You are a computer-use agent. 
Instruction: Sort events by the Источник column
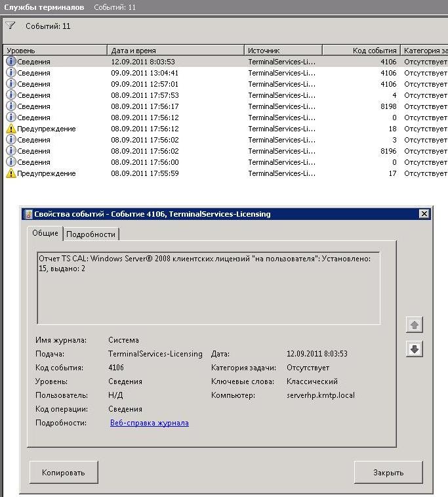coord(283,51)
